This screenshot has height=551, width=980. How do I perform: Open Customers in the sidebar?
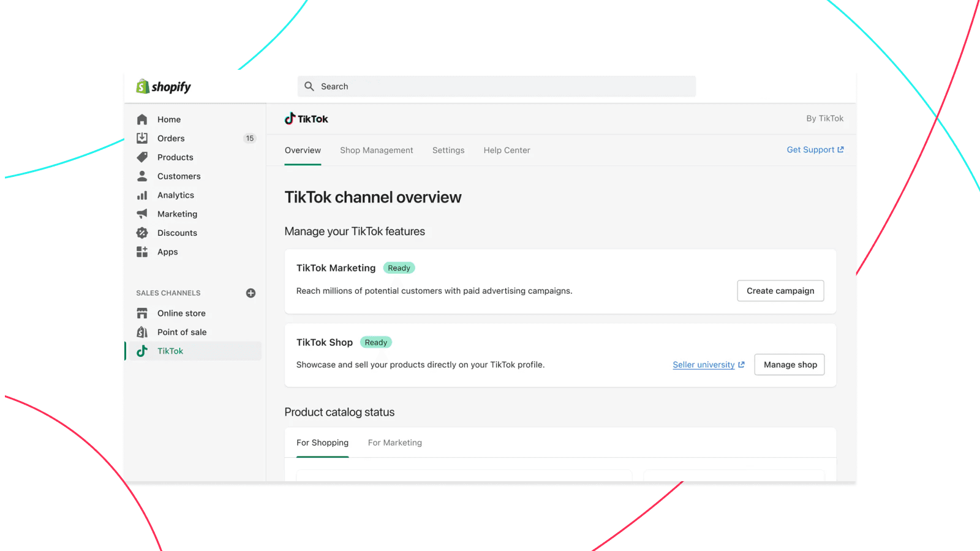coord(179,176)
